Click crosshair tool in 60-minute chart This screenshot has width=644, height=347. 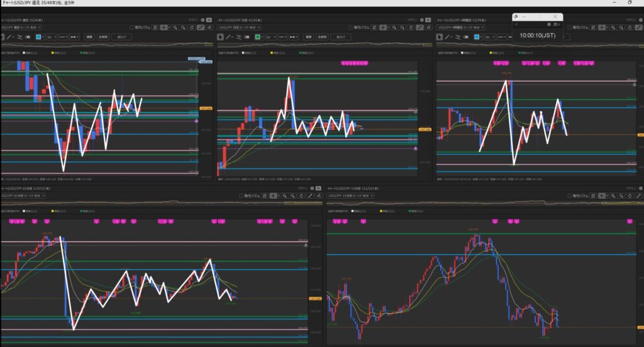[x=273, y=196]
